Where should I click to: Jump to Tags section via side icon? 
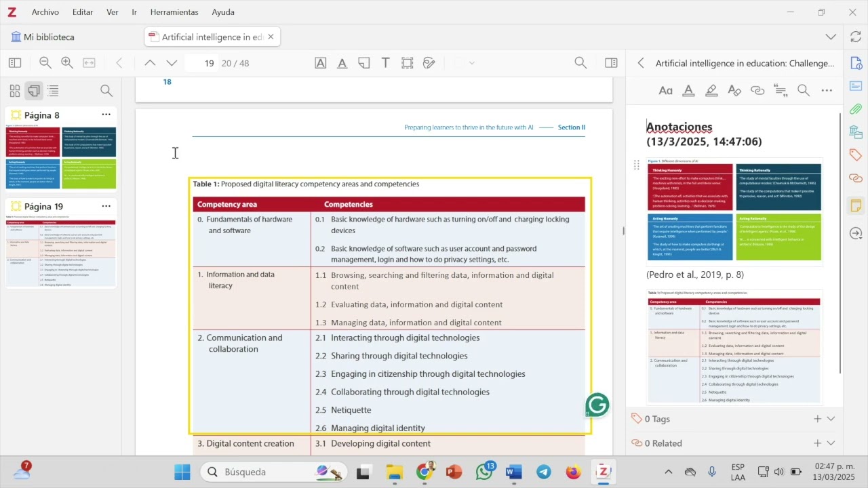coord(856,155)
